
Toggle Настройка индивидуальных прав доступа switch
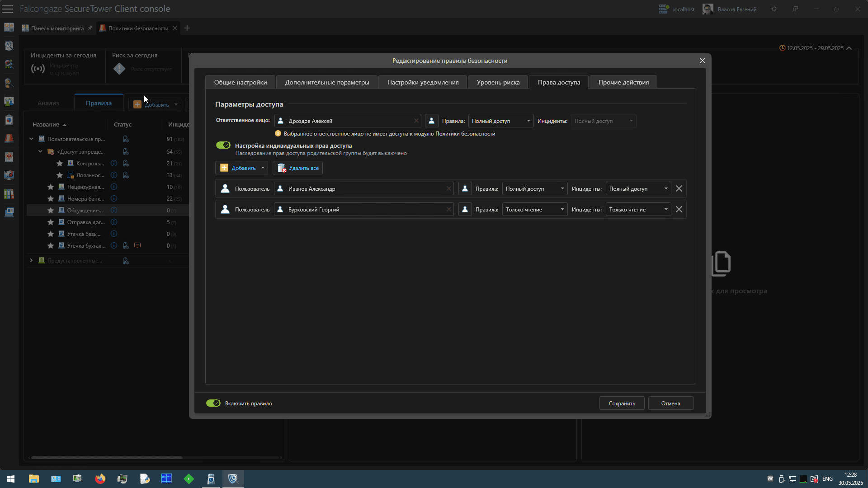[x=223, y=145]
